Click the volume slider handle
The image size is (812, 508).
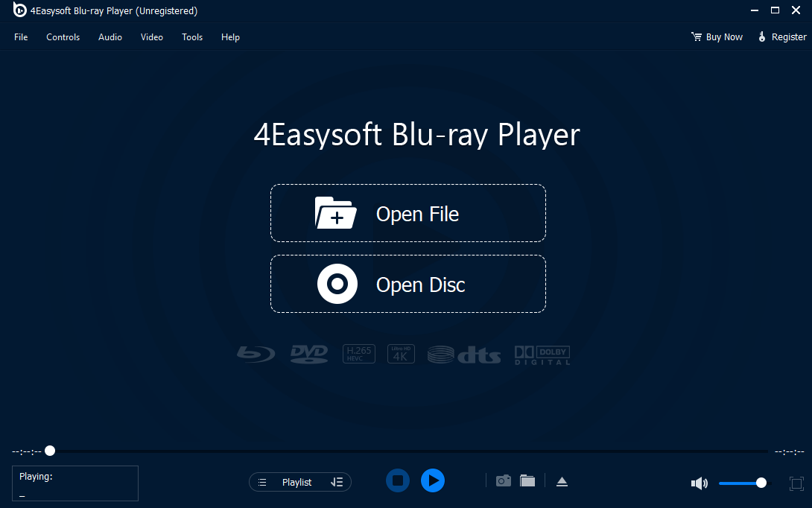[x=761, y=483]
